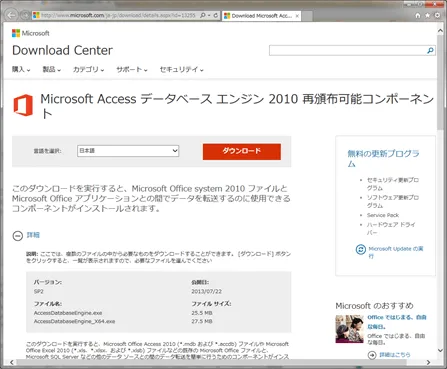Open the サポート menu
This screenshot has height=369, width=447.
pyautogui.click(x=132, y=69)
